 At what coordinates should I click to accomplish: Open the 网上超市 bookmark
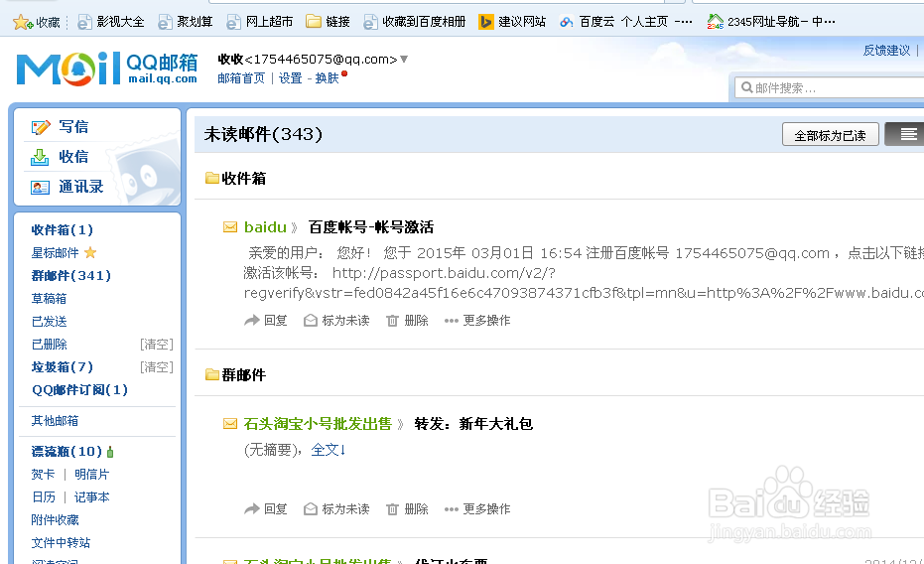coord(259,22)
